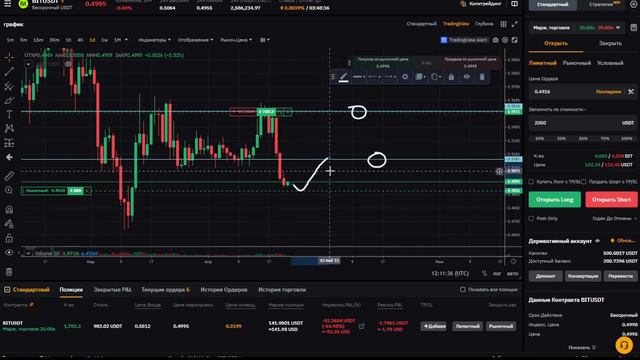Select 50% on the order size slider

coord(583,139)
